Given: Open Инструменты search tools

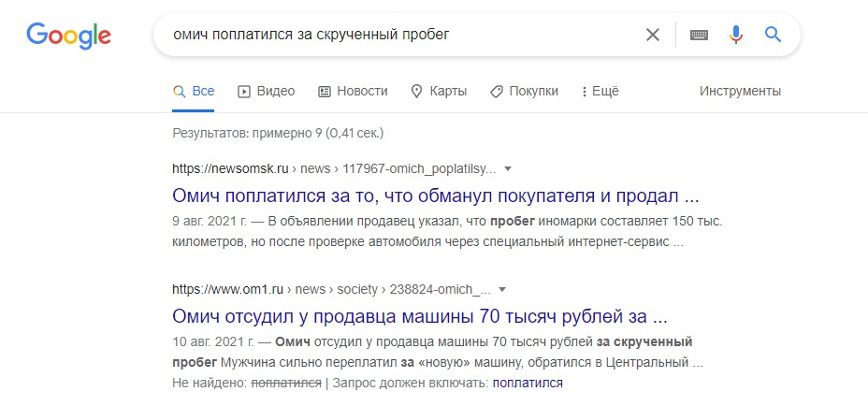Looking at the screenshot, I should [x=740, y=91].
